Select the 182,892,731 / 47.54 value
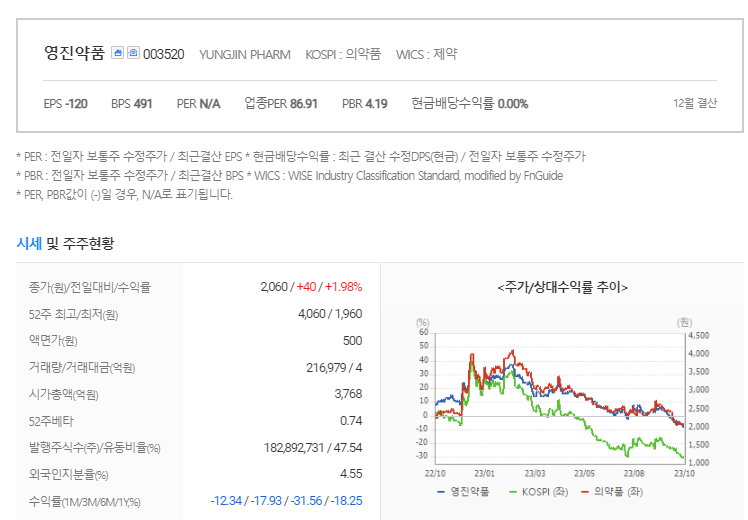Screen dimensions: 748x520 coord(313,447)
